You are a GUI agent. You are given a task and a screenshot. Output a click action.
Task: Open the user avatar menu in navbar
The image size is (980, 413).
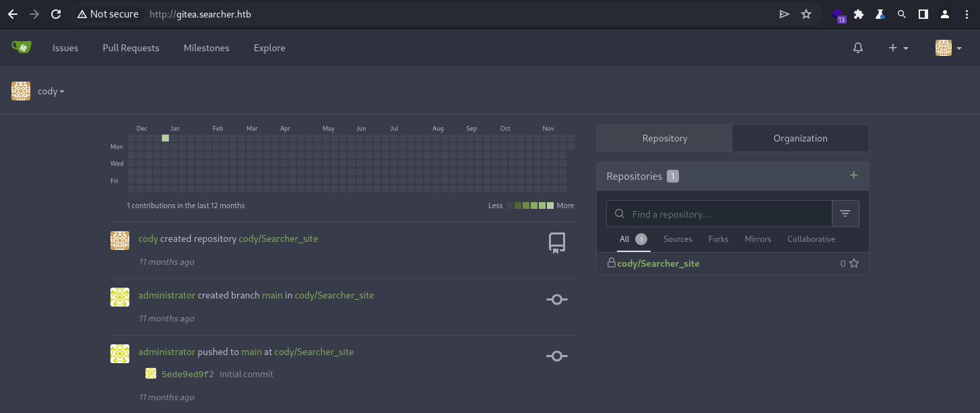(948, 48)
